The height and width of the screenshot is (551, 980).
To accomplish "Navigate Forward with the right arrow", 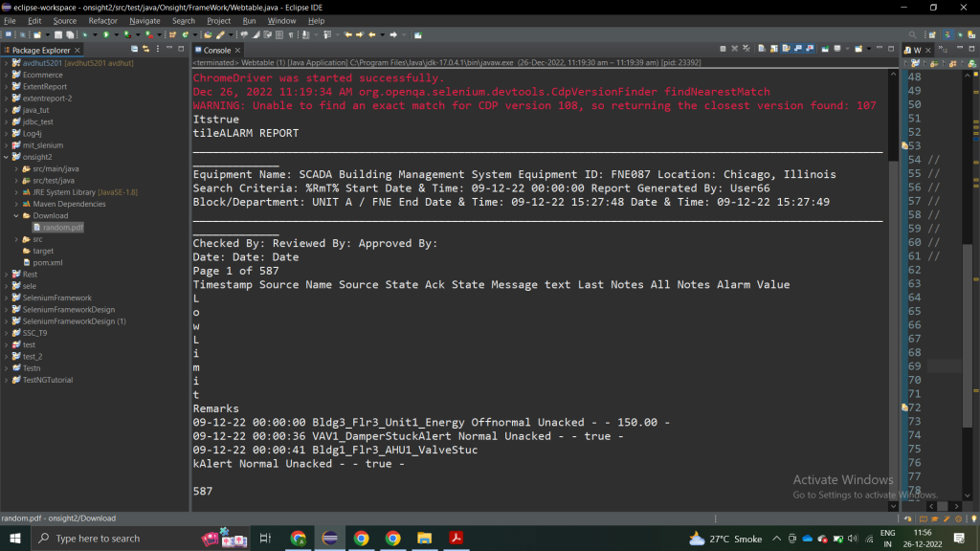I will coord(393,35).
